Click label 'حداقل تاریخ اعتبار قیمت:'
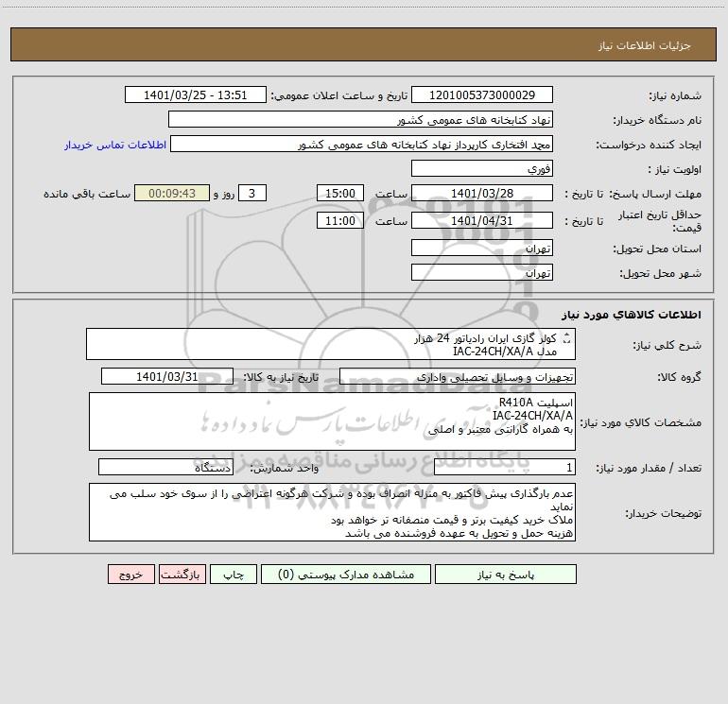Image resolution: width=728 pixels, height=704 pixels. [x=659, y=221]
